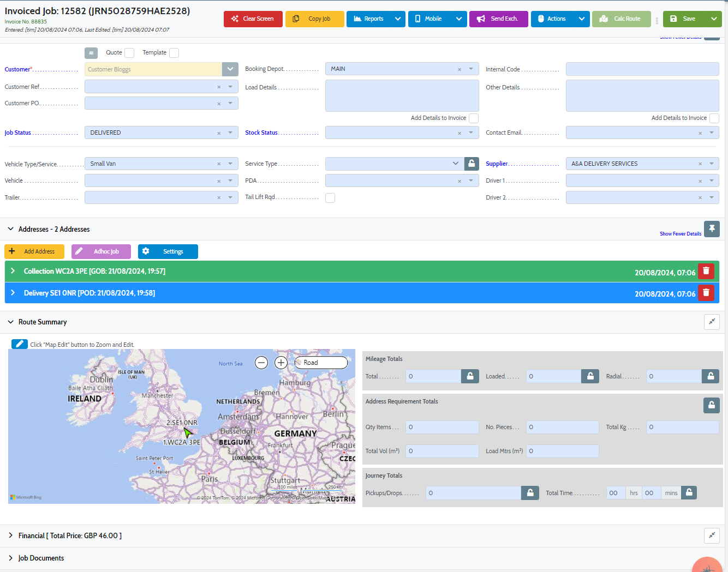Clear the Job Status DELIVERED value
The image size is (728, 572).
219,133
